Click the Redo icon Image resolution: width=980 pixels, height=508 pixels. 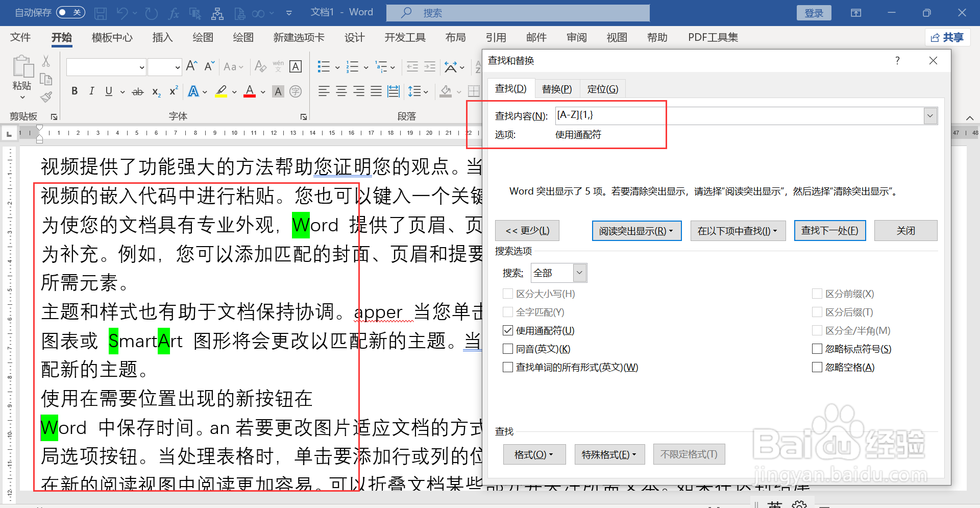[151, 13]
